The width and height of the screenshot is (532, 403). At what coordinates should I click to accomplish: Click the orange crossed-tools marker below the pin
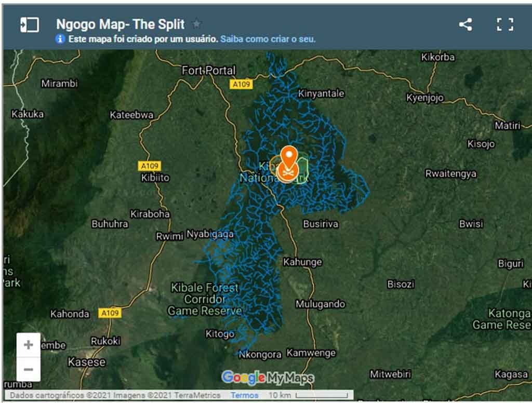pyautogui.click(x=286, y=171)
